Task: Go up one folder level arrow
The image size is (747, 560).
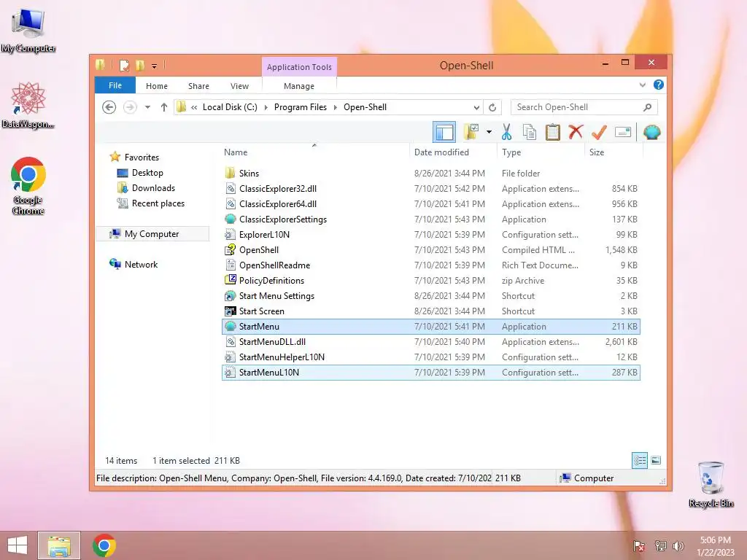Action: (x=164, y=107)
